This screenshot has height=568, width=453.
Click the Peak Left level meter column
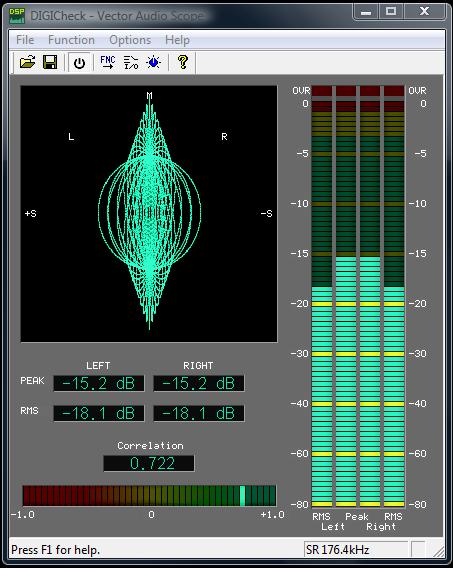tap(346, 296)
